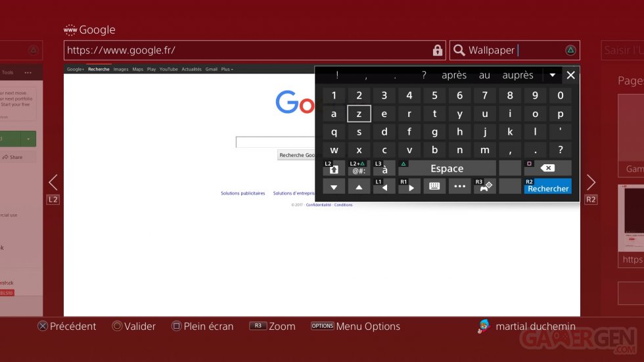
Task: Open Images in Google top bar
Action: (x=121, y=70)
